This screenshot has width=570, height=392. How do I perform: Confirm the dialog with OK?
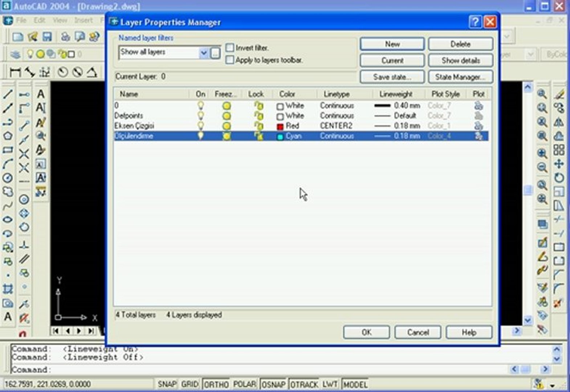(366, 332)
